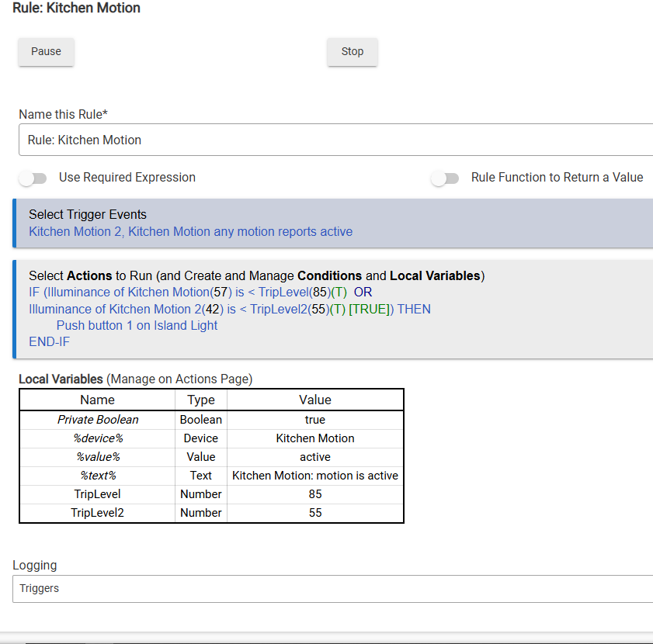Open the Select Trigger Events section
The height and width of the screenshot is (644, 653).
click(88, 215)
